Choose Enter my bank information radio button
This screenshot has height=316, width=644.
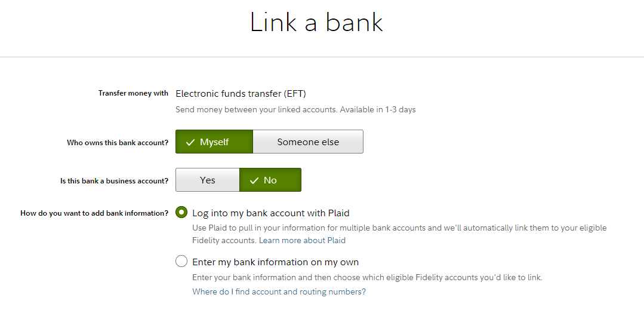coord(181,262)
